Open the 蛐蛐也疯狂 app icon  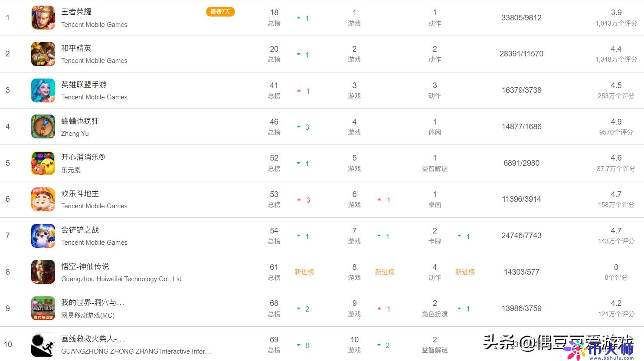(43, 127)
